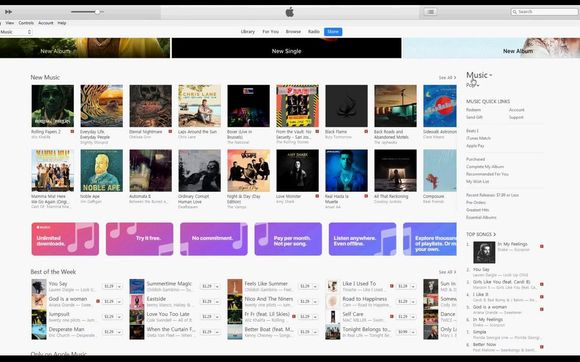Viewport: 580px width, 362px height.
Task: Switch to the Radio tab
Action: 314,32
